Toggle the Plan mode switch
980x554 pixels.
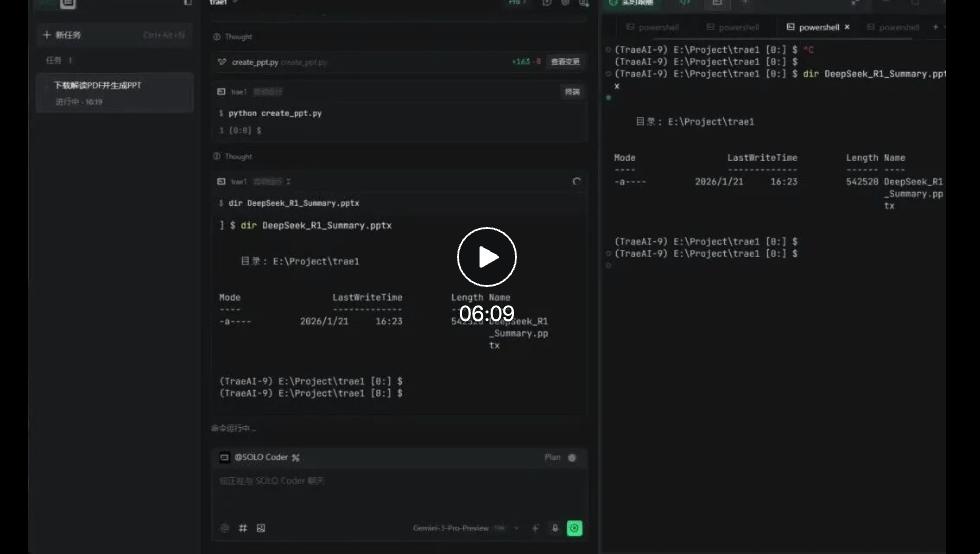(571, 458)
